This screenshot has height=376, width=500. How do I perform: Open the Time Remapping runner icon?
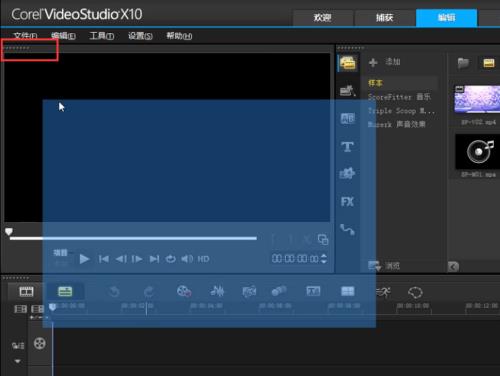tap(383, 292)
